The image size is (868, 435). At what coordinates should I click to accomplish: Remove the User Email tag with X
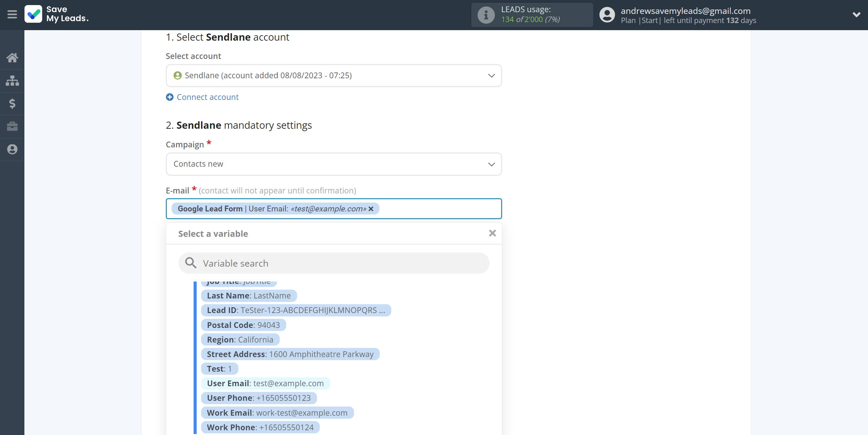(x=371, y=209)
